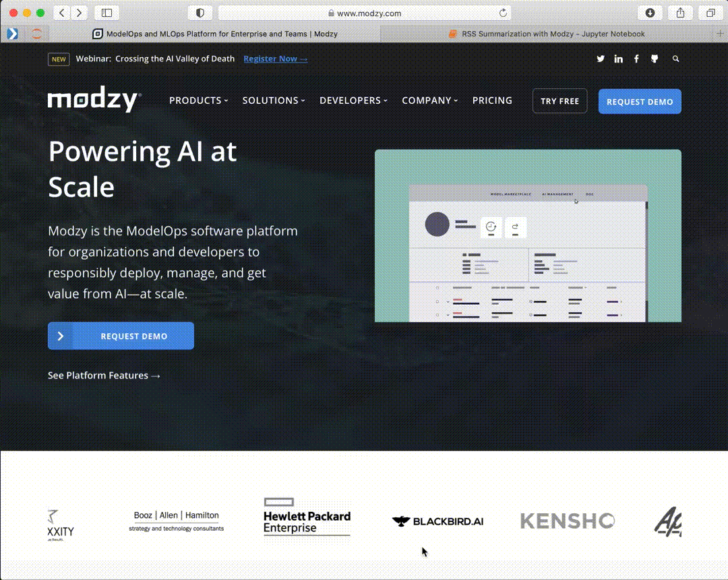Reload the page using the refresh icon
The image size is (728, 580).
click(503, 13)
